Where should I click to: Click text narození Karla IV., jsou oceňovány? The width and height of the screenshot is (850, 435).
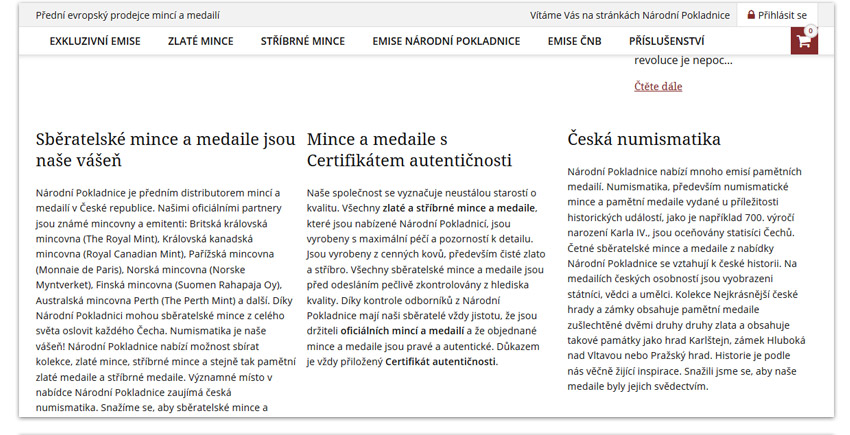tap(645, 233)
